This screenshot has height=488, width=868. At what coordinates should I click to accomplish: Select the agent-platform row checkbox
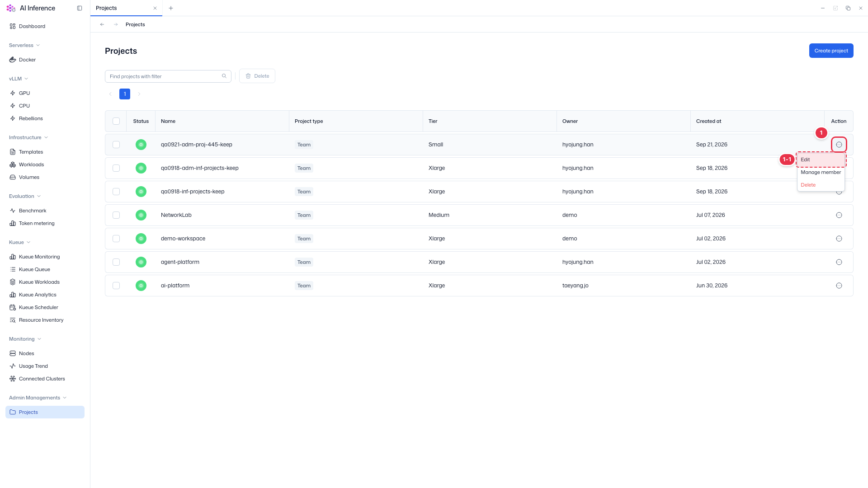116,262
